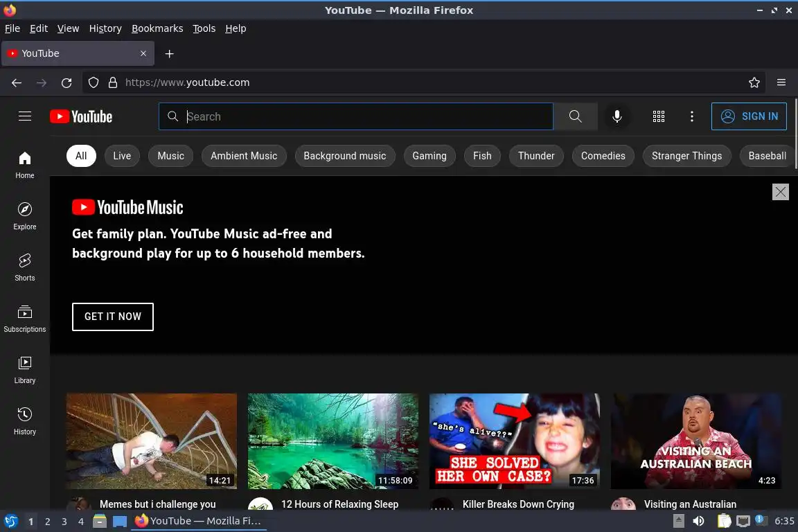The image size is (798, 532).
Task: Click the YouTube logo
Action: coord(81,116)
